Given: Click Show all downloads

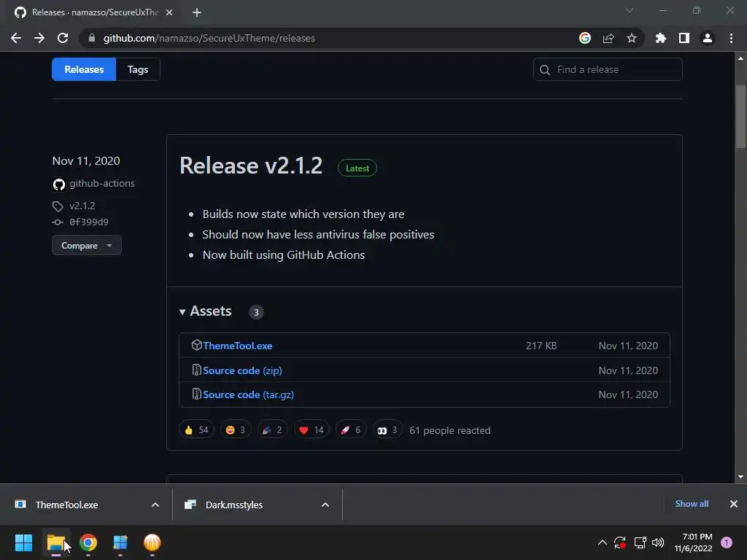Looking at the screenshot, I should 692,504.
